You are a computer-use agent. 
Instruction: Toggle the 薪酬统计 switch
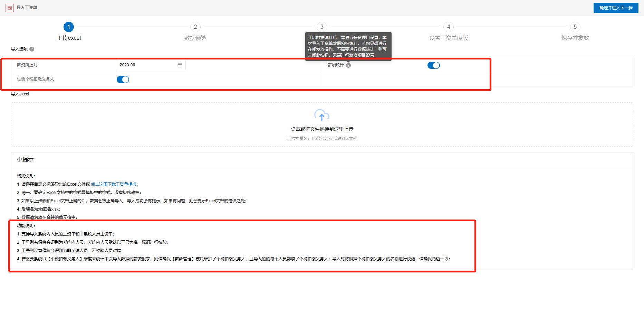pos(434,65)
